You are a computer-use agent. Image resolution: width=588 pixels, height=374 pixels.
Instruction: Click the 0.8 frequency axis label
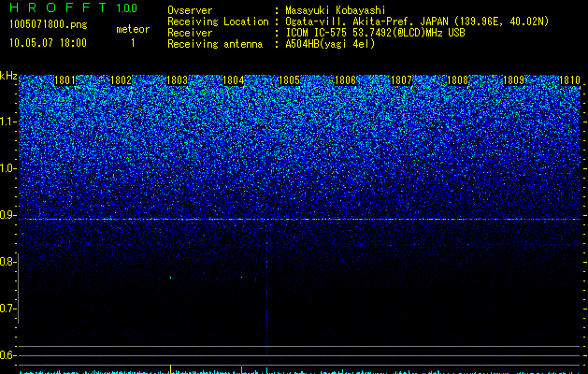click(x=7, y=262)
